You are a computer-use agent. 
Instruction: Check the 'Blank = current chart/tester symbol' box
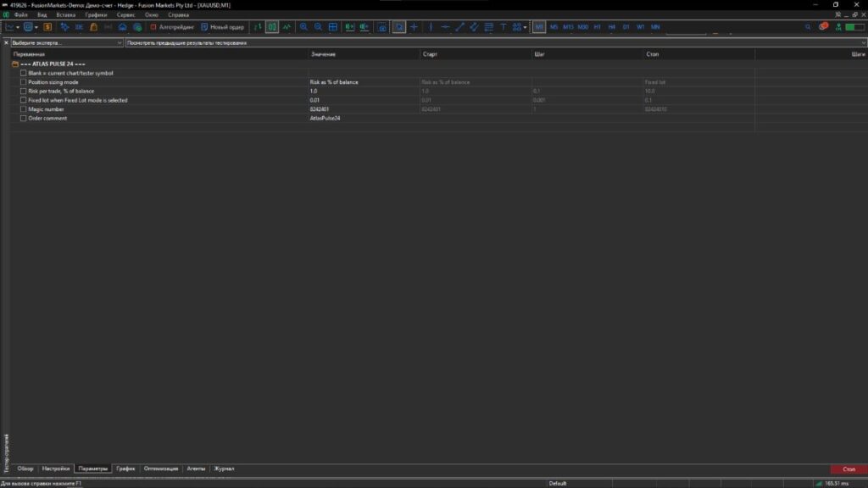point(23,73)
